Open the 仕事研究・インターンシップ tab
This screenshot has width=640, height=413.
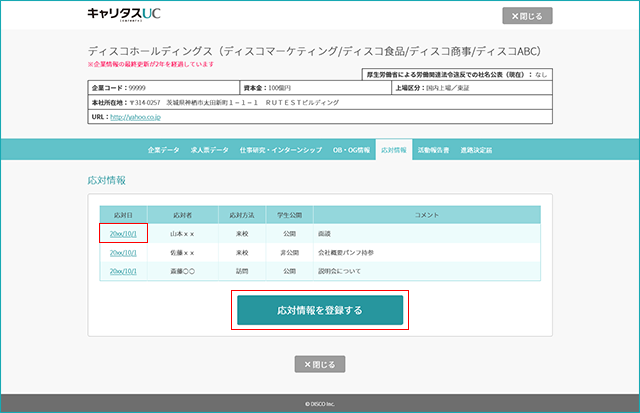point(281,150)
